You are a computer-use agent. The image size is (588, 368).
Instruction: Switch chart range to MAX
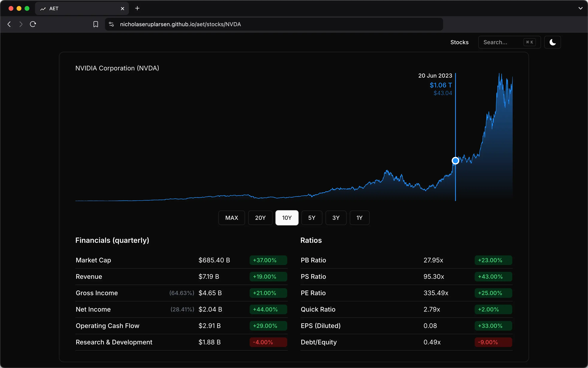232,218
